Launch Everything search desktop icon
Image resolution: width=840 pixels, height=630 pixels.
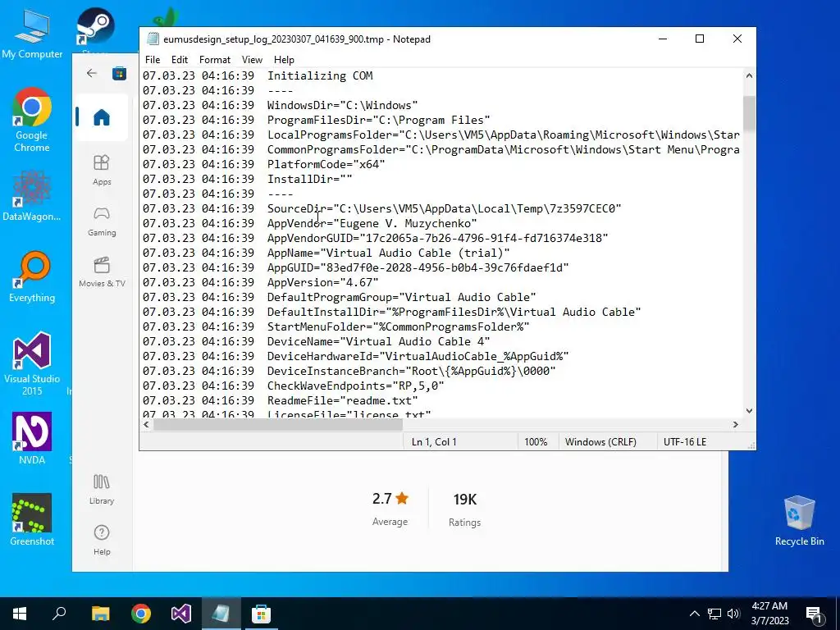32,277
